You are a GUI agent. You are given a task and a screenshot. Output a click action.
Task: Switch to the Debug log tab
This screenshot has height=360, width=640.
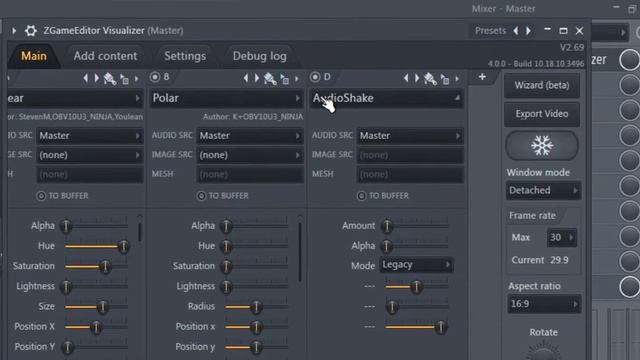pyautogui.click(x=260, y=56)
